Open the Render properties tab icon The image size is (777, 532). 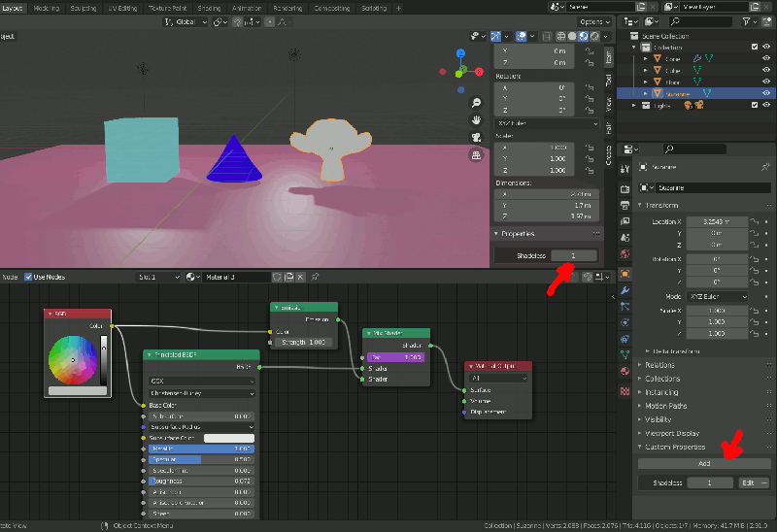coord(625,188)
